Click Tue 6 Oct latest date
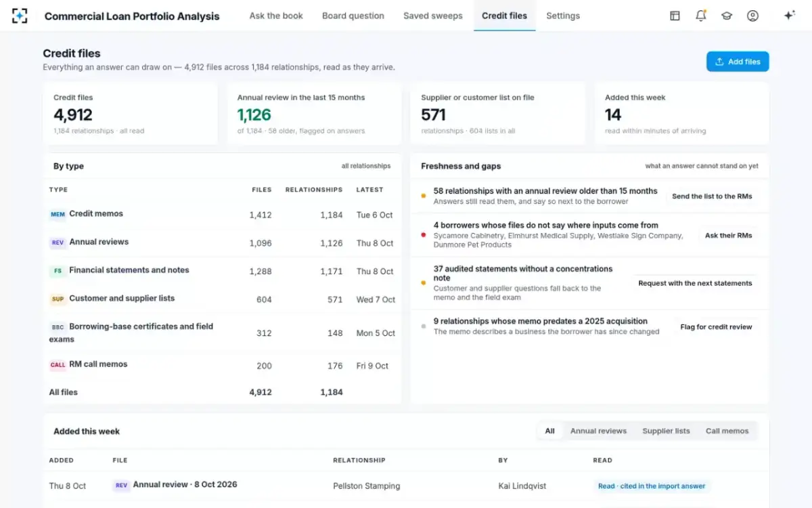The width and height of the screenshot is (812, 508). point(375,215)
